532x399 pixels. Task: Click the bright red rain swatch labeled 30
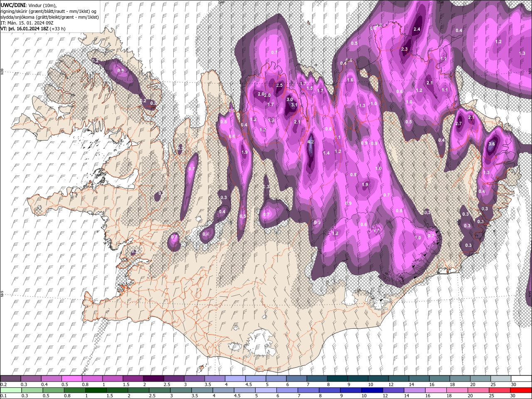[x=521, y=390]
